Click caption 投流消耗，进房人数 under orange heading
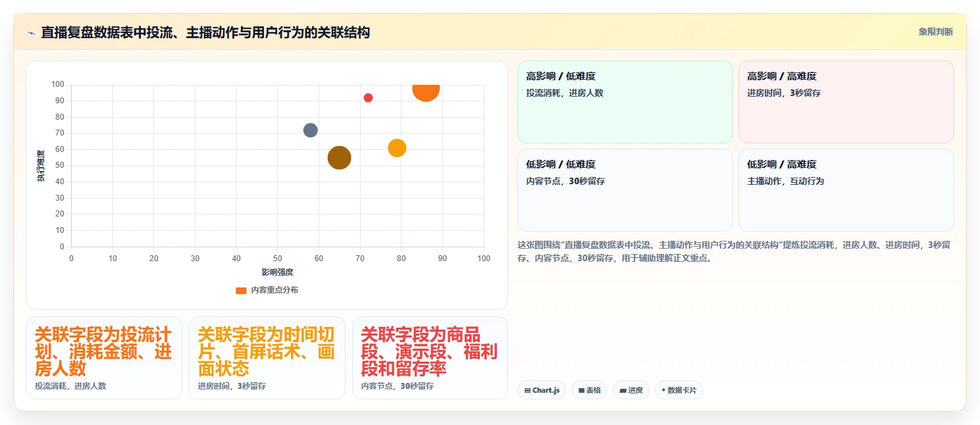 coord(70,386)
